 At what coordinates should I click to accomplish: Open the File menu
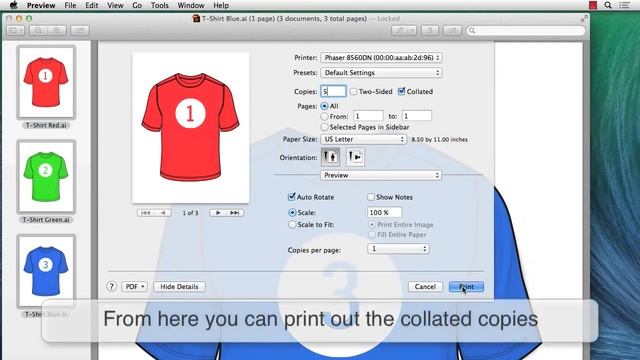coord(70,5)
